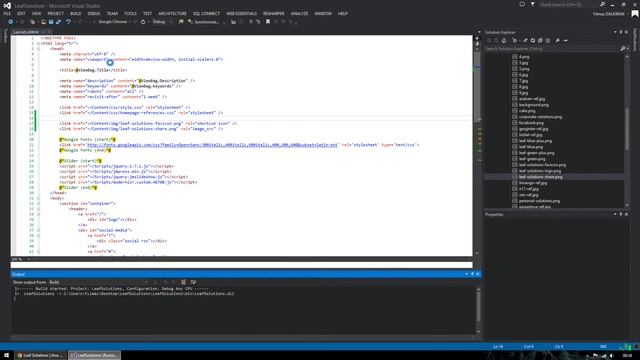Viewport: 640px width, 360px height.
Task: Click the feedback speech bubble icon
Action: click(522, 4)
